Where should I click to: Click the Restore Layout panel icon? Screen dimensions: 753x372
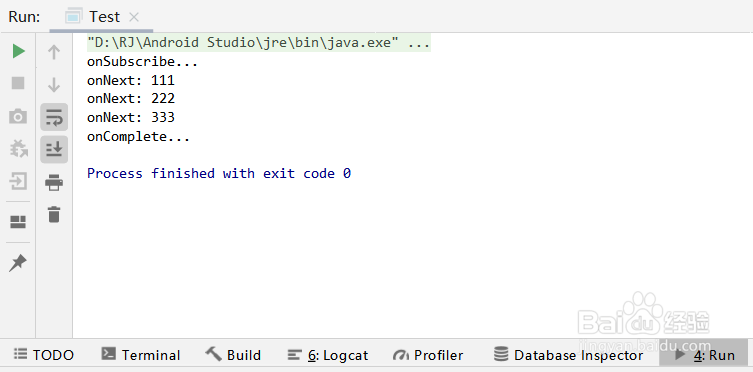point(18,222)
